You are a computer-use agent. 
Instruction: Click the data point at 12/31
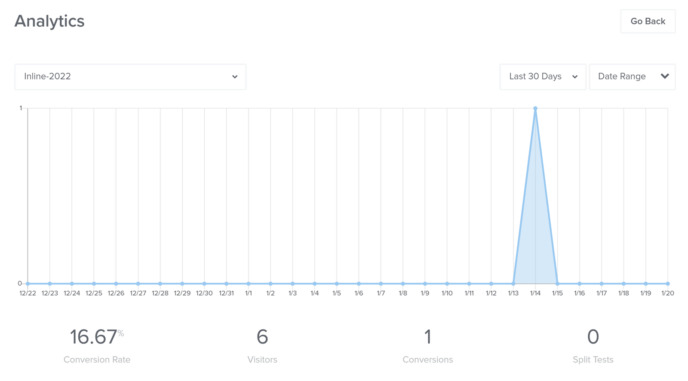tap(226, 284)
